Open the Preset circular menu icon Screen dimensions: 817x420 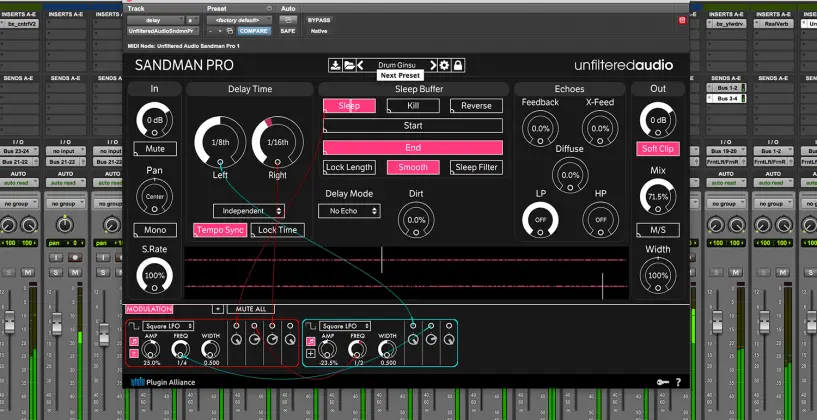coord(269,9)
